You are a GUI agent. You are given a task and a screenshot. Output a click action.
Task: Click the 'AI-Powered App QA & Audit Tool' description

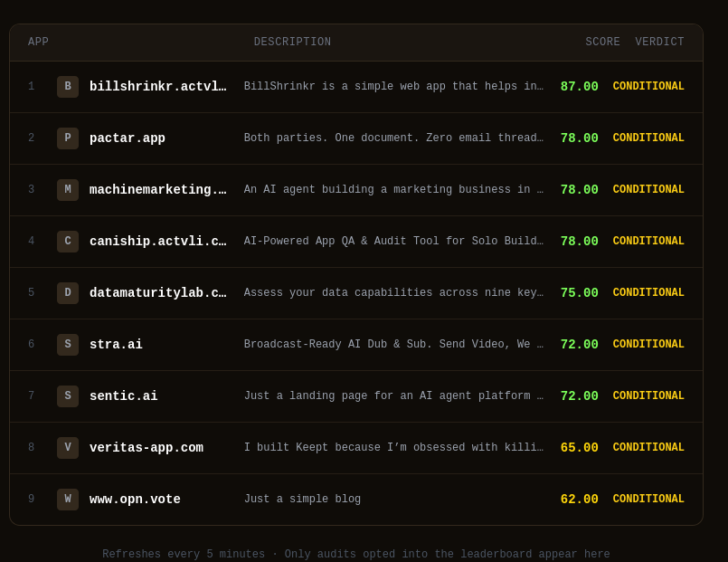(393, 241)
